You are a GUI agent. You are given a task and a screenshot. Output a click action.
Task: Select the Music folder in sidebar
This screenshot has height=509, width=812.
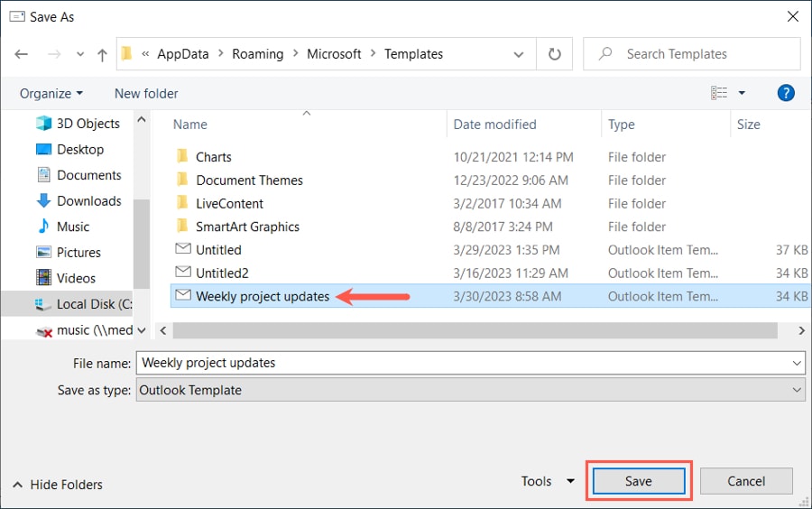(62, 227)
